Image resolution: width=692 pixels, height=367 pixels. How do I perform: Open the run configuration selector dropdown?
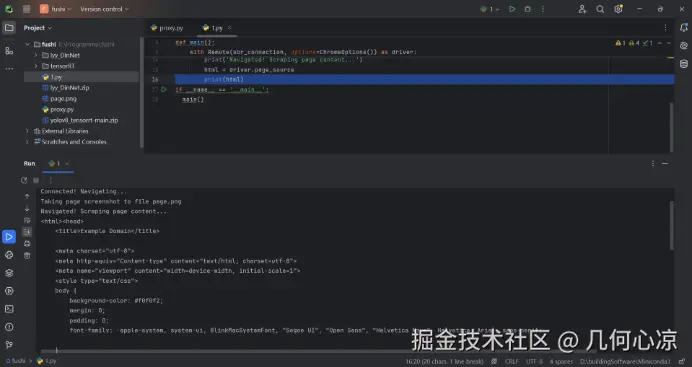pyautogui.click(x=490, y=9)
